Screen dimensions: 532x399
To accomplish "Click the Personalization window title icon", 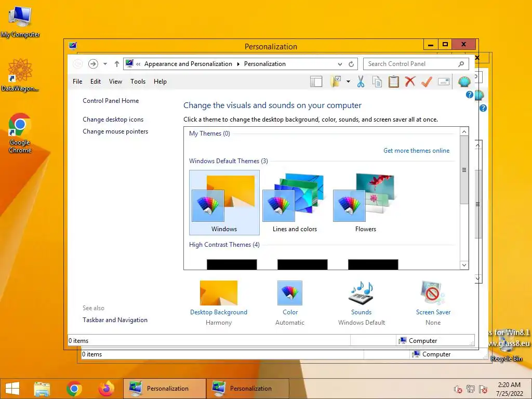I will pos(73,46).
